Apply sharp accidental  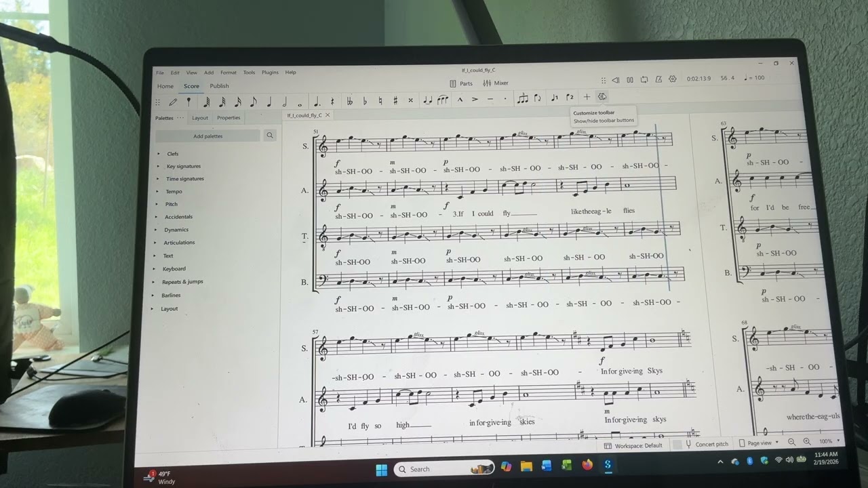coord(395,101)
